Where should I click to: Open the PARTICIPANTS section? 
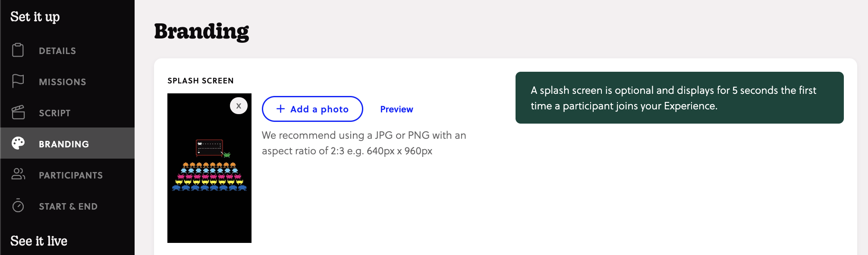[71, 175]
